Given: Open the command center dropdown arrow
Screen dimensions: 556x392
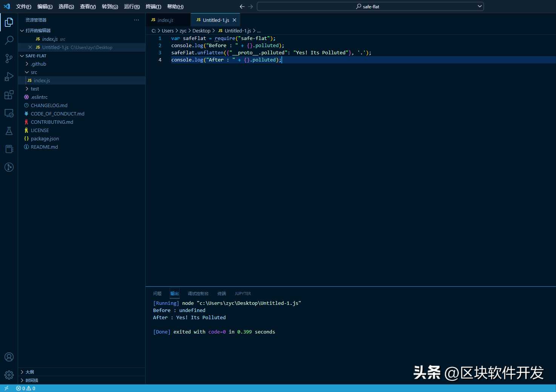Looking at the screenshot, I should coord(480,6).
